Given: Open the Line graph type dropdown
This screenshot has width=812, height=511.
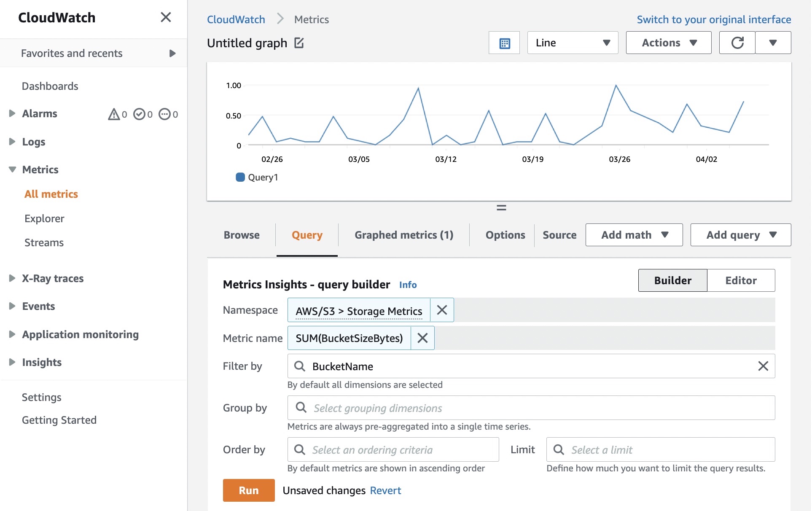Looking at the screenshot, I should pos(572,43).
